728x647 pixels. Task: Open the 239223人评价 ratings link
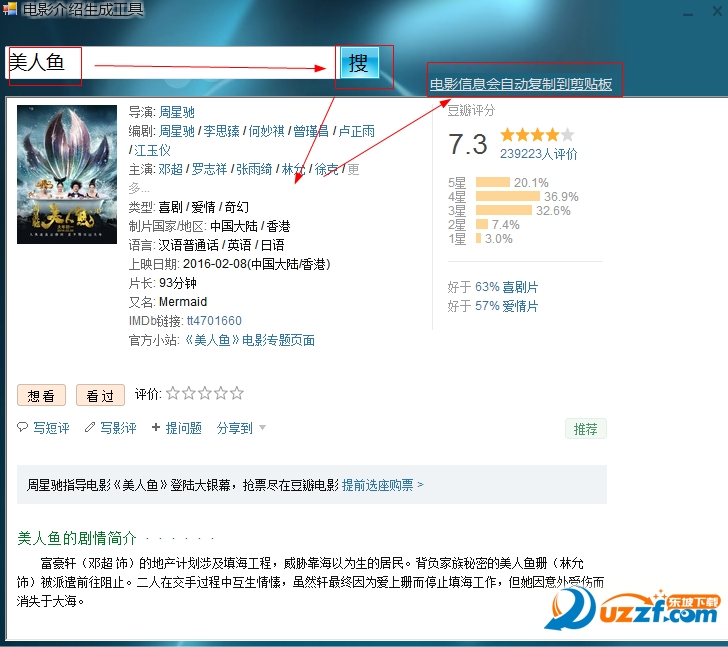point(539,154)
